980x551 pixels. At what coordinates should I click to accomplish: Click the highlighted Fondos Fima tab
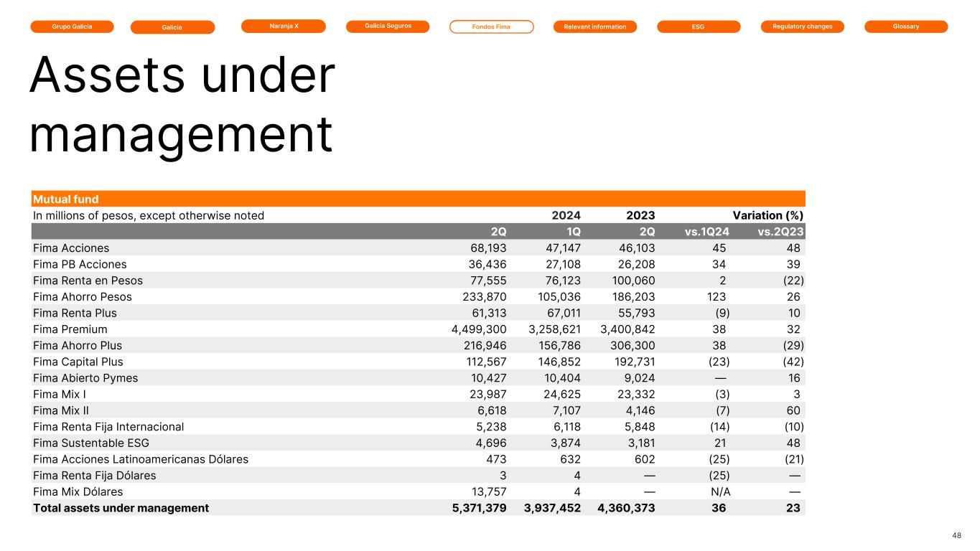(x=491, y=27)
